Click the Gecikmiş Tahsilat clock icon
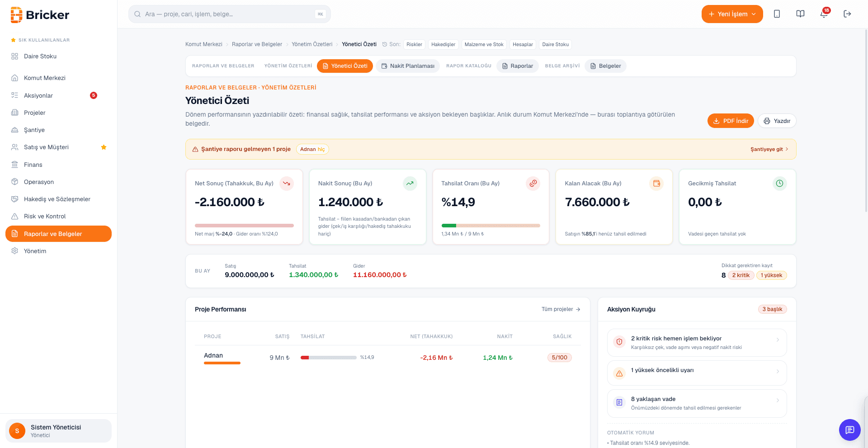The width and height of the screenshot is (868, 448). (x=780, y=184)
